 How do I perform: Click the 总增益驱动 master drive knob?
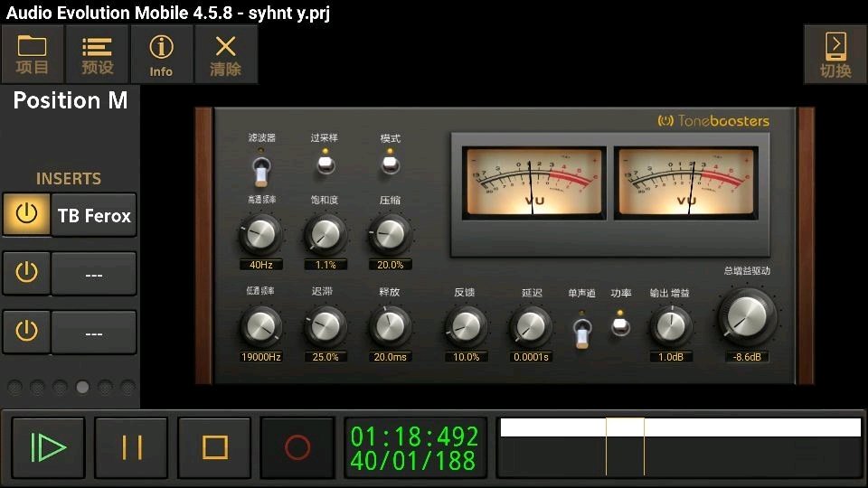[747, 317]
